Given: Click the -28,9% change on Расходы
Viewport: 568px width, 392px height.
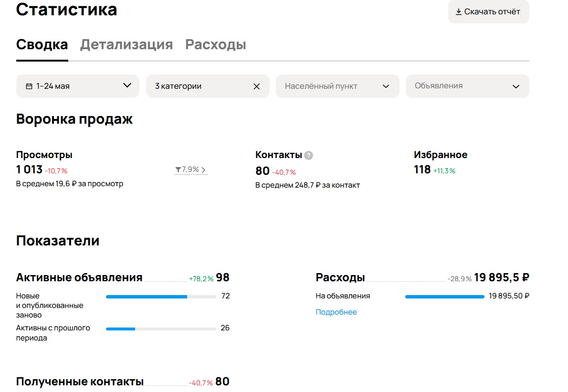Looking at the screenshot, I should click(460, 279).
